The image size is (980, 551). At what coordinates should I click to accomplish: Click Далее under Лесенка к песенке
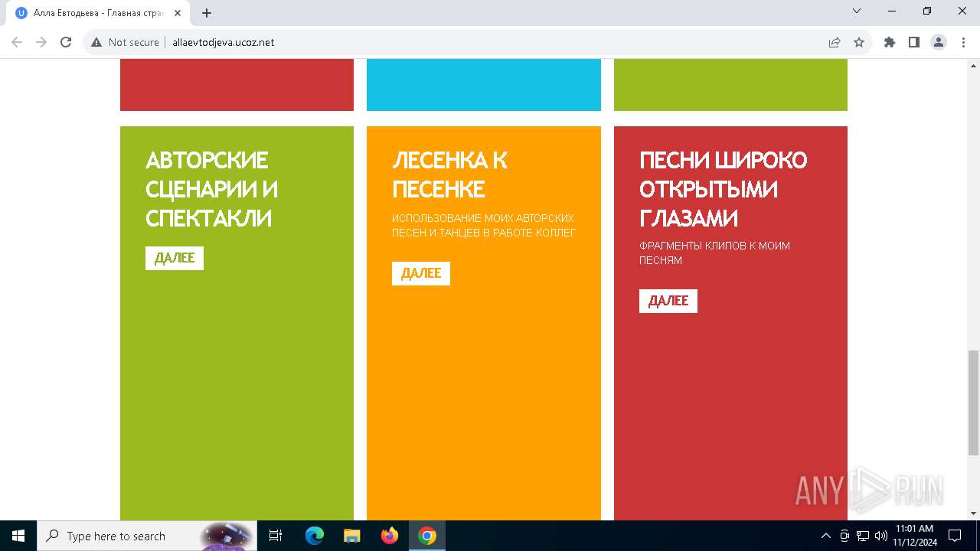coord(421,273)
